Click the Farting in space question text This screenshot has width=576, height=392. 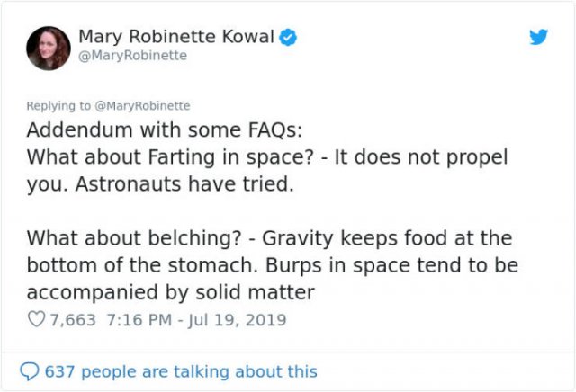pos(170,157)
